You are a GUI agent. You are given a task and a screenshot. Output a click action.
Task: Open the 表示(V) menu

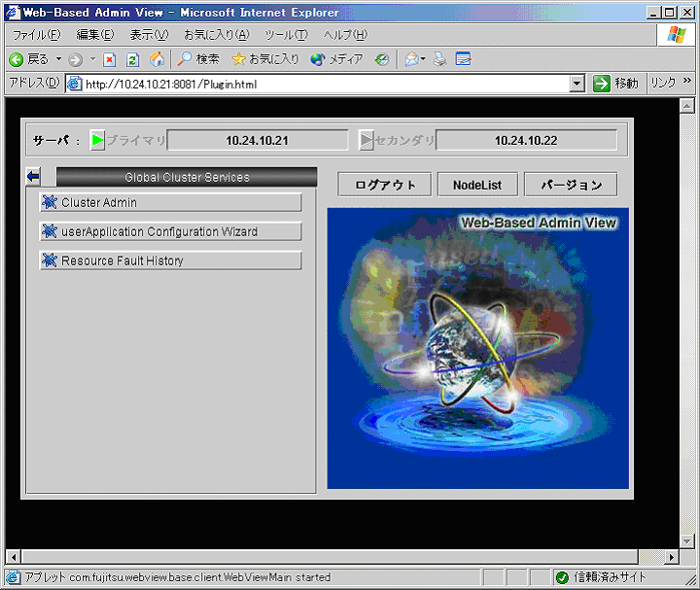[x=149, y=34]
